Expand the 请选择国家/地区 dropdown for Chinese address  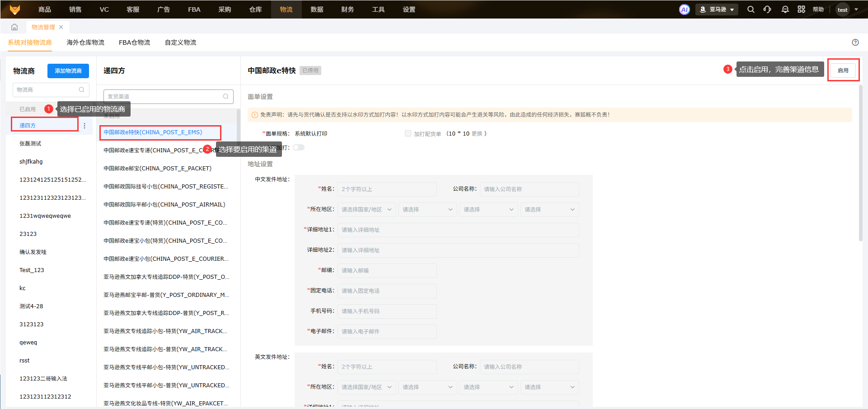coord(367,210)
